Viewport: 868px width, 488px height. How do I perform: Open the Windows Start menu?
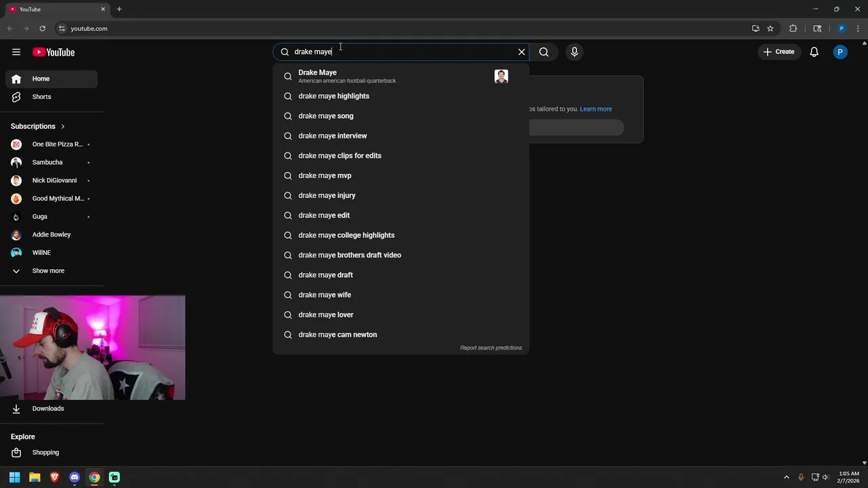15,477
